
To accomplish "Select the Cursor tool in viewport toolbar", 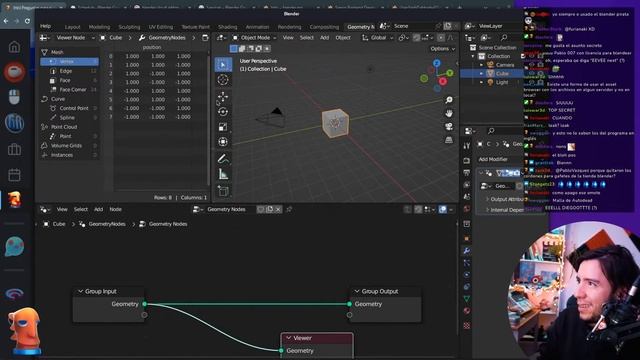I will point(223,80).
